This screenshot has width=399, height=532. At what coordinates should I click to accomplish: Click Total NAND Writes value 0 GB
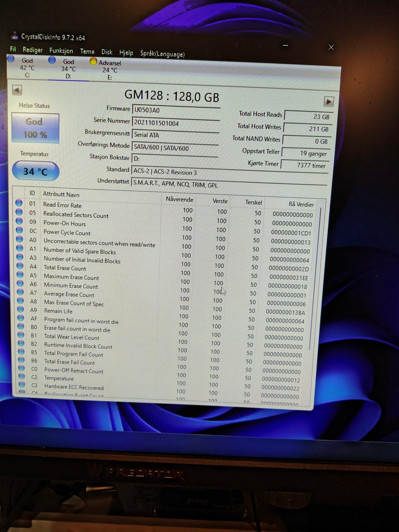306,141
